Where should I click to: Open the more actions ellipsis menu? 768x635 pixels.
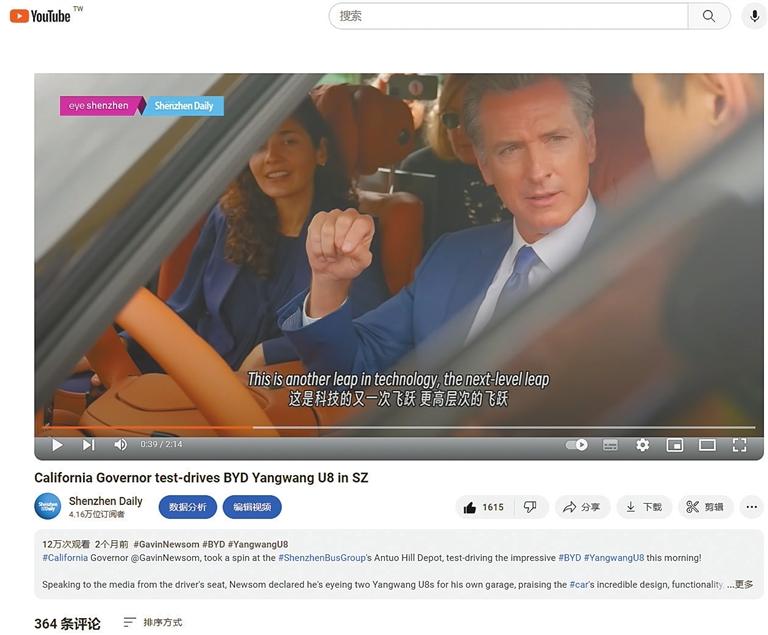751,507
